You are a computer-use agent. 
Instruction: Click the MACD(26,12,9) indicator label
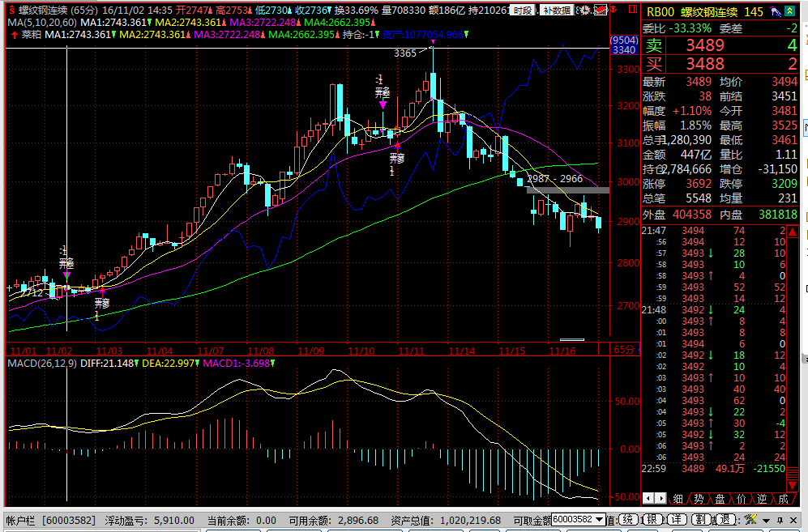pyautogui.click(x=42, y=363)
